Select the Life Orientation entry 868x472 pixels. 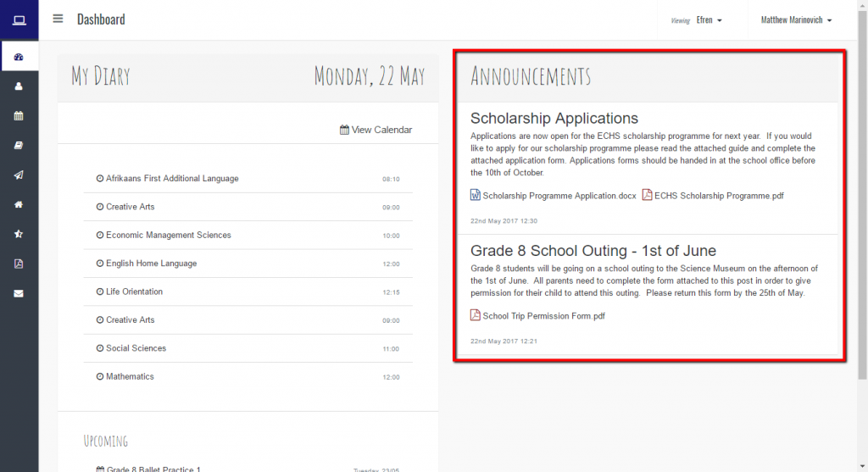point(248,292)
